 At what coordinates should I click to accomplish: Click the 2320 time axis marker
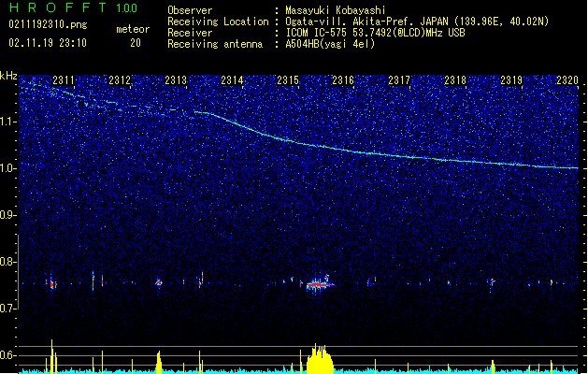567,79
